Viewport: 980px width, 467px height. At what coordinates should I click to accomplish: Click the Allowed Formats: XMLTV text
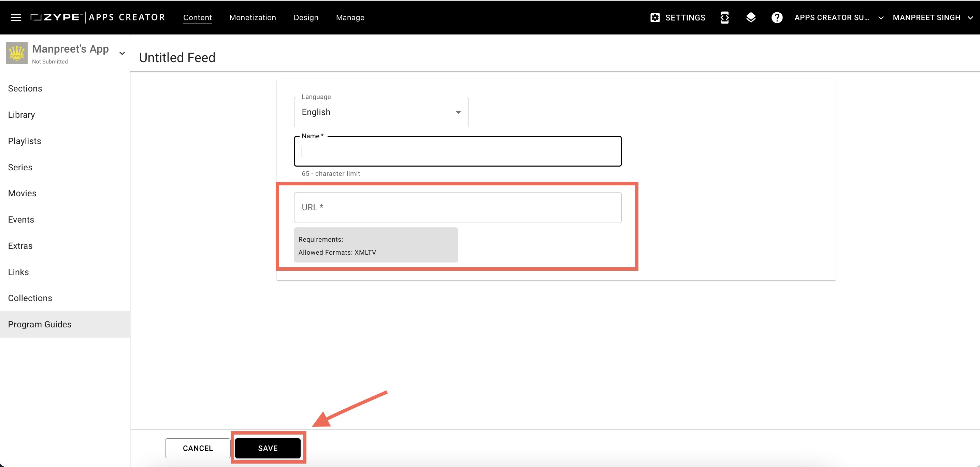tap(337, 252)
